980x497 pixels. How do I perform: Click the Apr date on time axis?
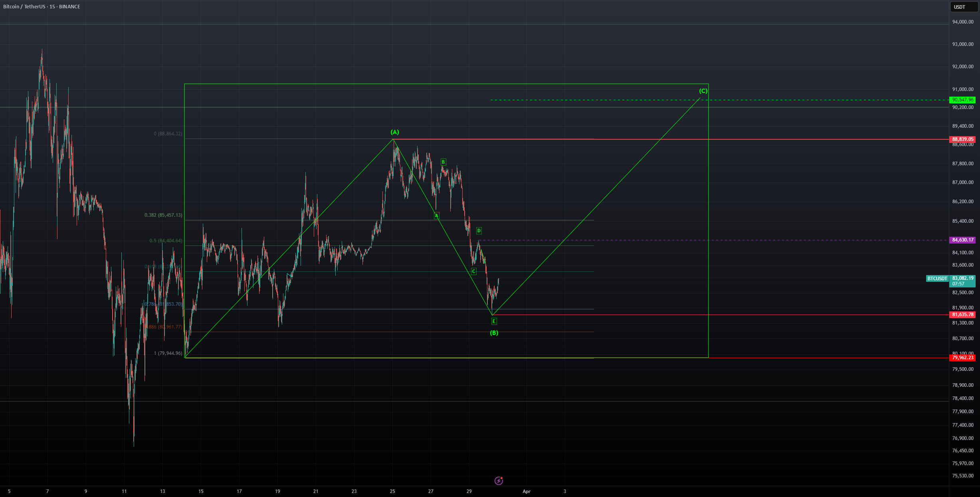point(527,491)
